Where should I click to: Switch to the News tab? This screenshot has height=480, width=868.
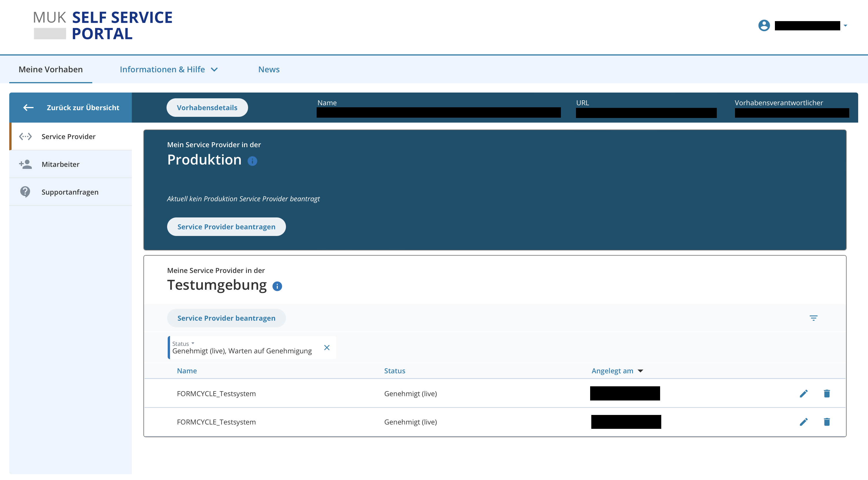click(269, 69)
